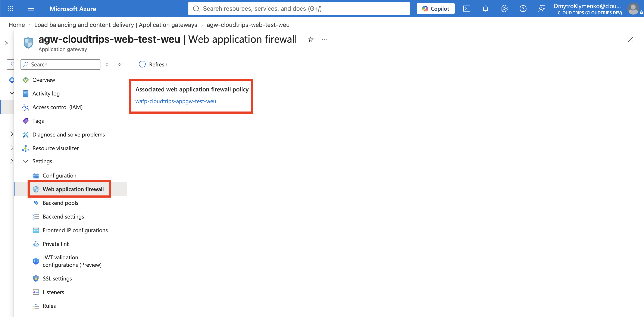Open Application gateways breadcrumb link
644x317 pixels.
(x=116, y=25)
